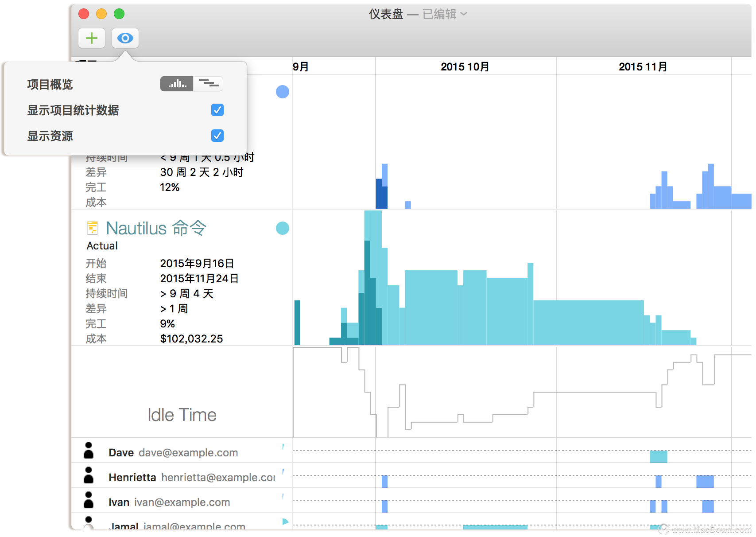Click the green zoom window button
Viewport: 756px width, 537px height.
pyautogui.click(x=119, y=14)
